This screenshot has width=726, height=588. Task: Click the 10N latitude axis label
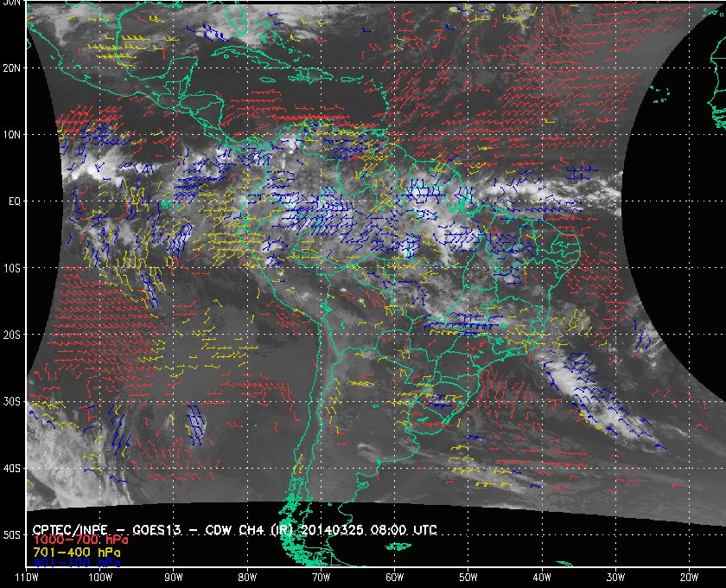(x=11, y=135)
